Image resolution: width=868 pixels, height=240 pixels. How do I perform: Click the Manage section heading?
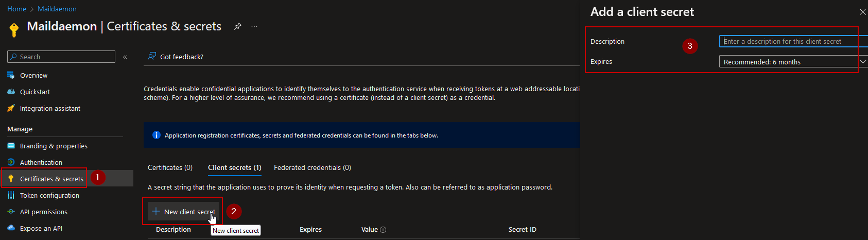(x=20, y=129)
